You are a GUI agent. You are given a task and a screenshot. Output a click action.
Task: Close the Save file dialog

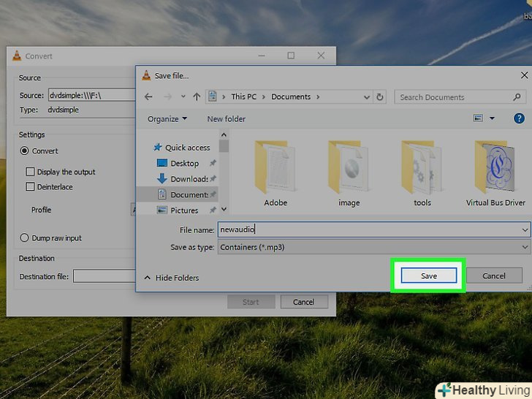pyautogui.click(x=524, y=75)
